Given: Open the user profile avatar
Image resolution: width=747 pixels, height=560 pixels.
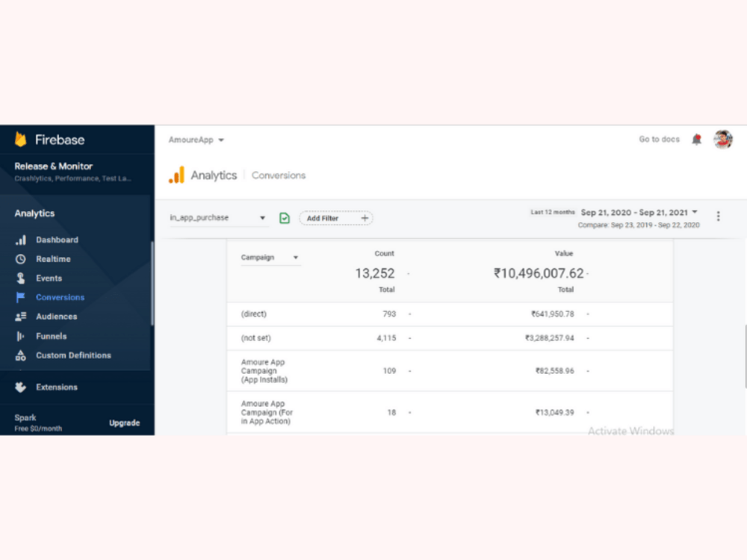Looking at the screenshot, I should [x=722, y=139].
